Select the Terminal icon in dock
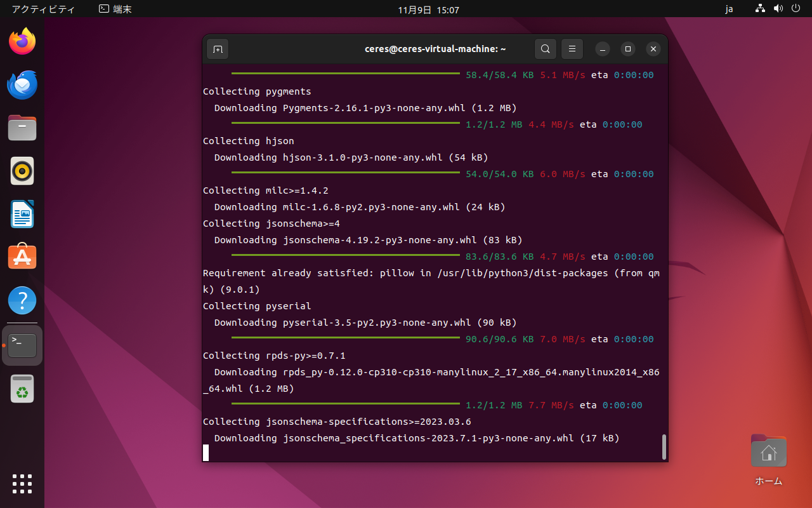This screenshot has height=508, width=812. [22, 345]
